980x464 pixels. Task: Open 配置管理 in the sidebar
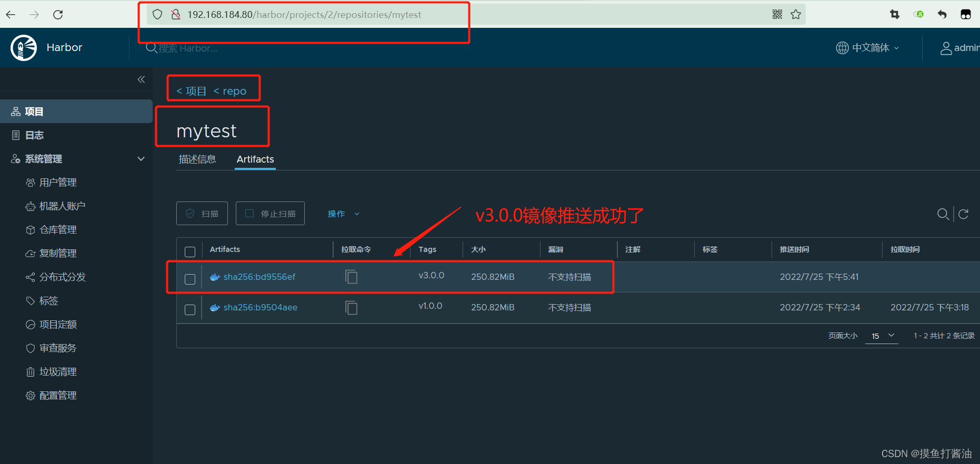pyautogui.click(x=58, y=396)
